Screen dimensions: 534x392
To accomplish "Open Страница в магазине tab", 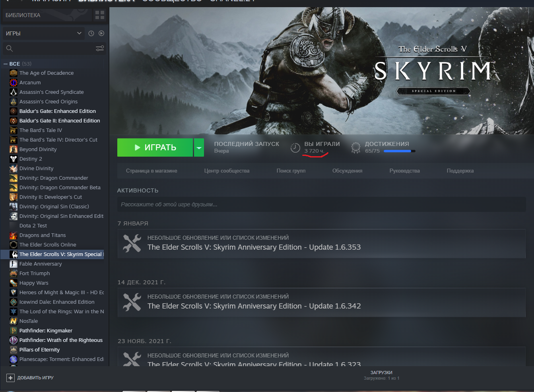I will 151,171.
